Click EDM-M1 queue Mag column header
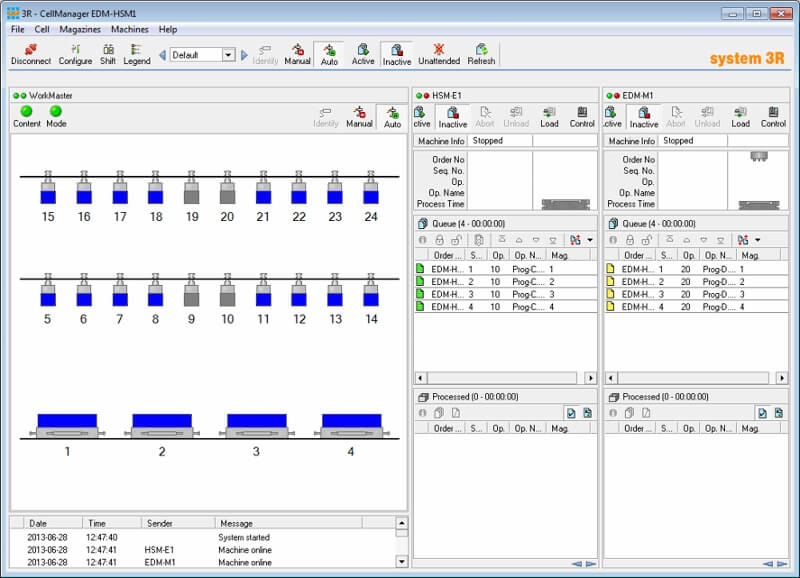The width and height of the screenshot is (800, 578). tap(758, 255)
